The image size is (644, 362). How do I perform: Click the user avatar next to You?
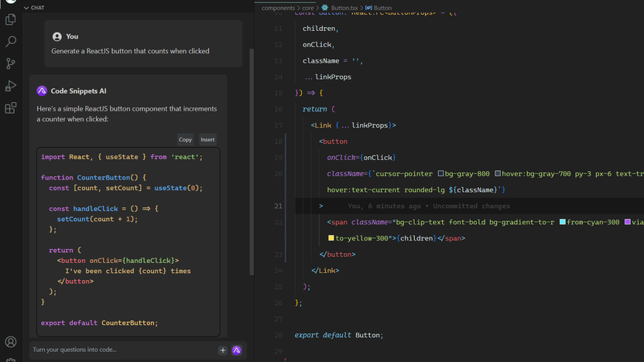pos(57,36)
